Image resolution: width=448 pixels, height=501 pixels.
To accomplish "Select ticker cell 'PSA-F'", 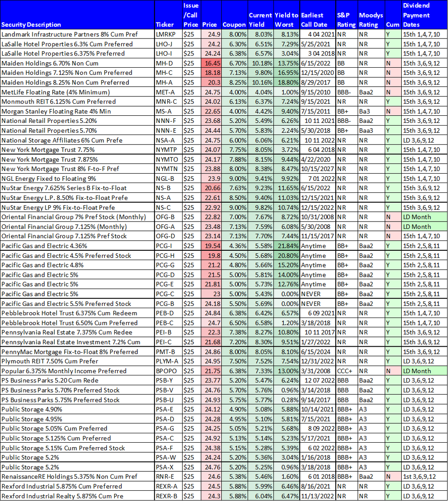I will tap(168, 448).
